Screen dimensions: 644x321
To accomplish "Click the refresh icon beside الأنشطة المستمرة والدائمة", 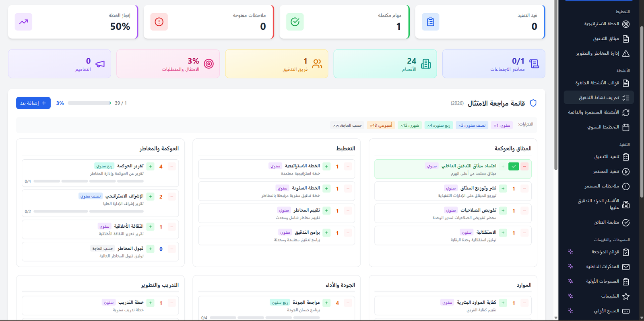I will (x=626, y=113).
